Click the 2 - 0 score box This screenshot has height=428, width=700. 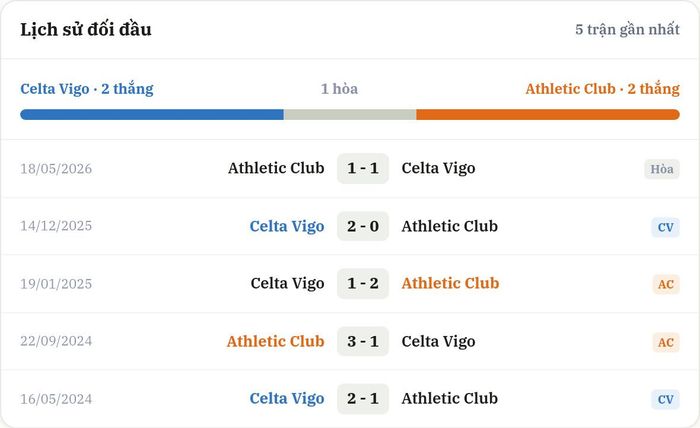click(x=363, y=226)
